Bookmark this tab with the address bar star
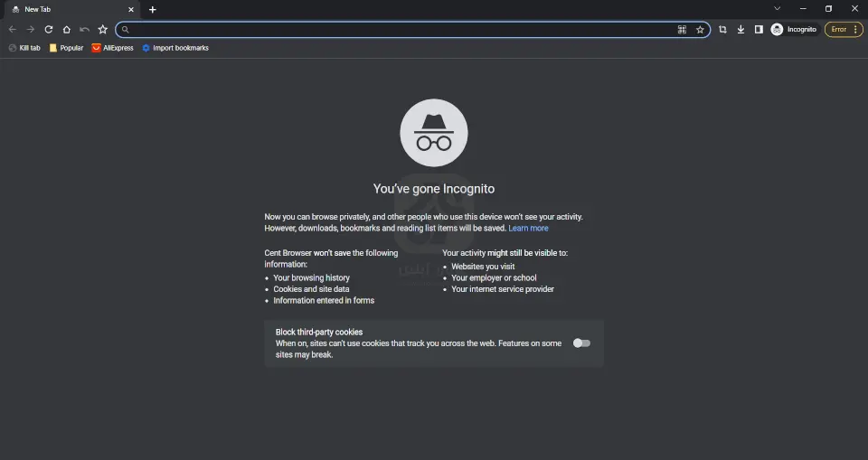The height and width of the screenshot is (460, 868). (x=700, y=29)
